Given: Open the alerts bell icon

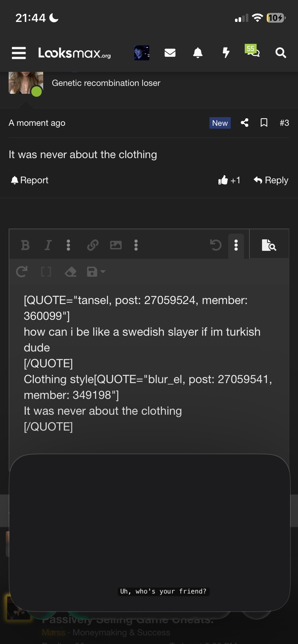Looking at the screenshot, I should pyautogui.click(x=198, y=53).
